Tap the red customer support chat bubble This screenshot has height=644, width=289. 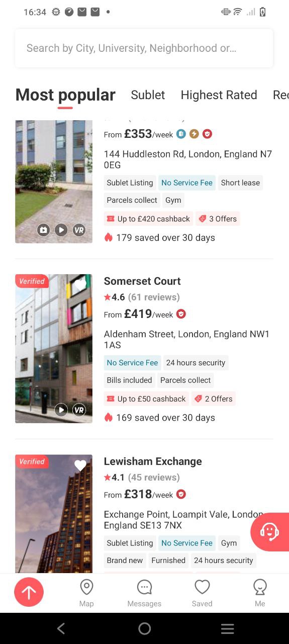tap(270, 532)
